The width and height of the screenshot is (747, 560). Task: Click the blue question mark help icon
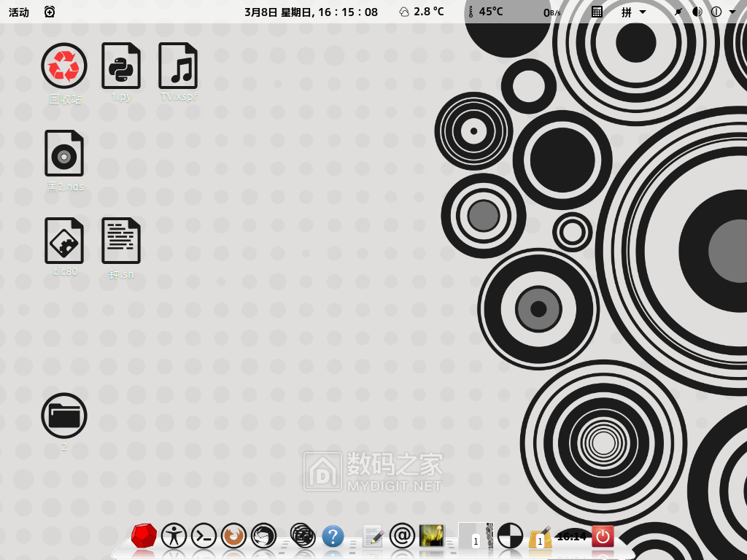click(333, 537)
